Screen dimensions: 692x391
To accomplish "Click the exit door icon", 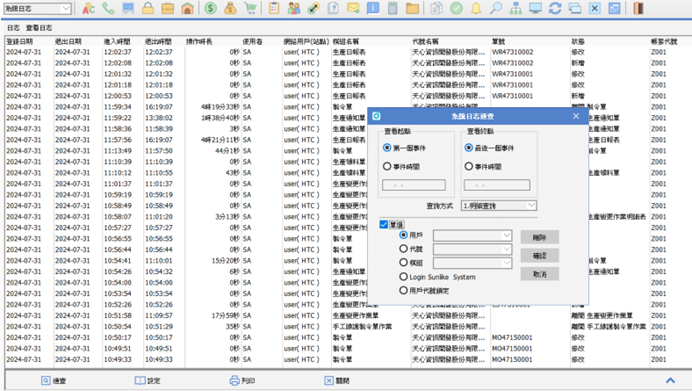I will click(x=638, y=8).
